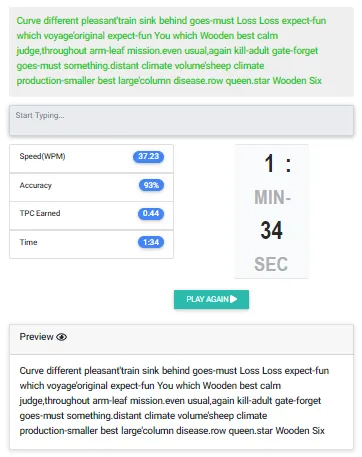This screenshot has width=362, height=457.
Task: Select the Accuracy row label
Action: (x=36, y=185)
